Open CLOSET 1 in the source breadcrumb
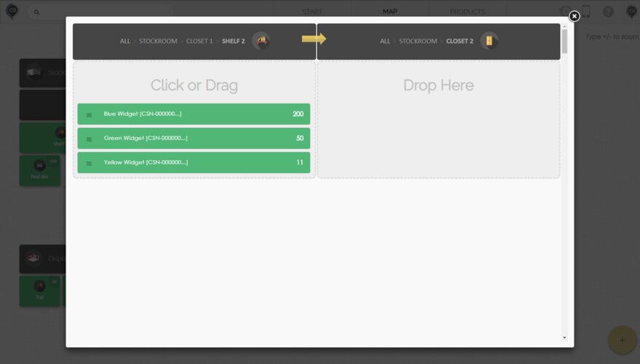This screenshot has width=640, height=364. [x=199, y=41]
